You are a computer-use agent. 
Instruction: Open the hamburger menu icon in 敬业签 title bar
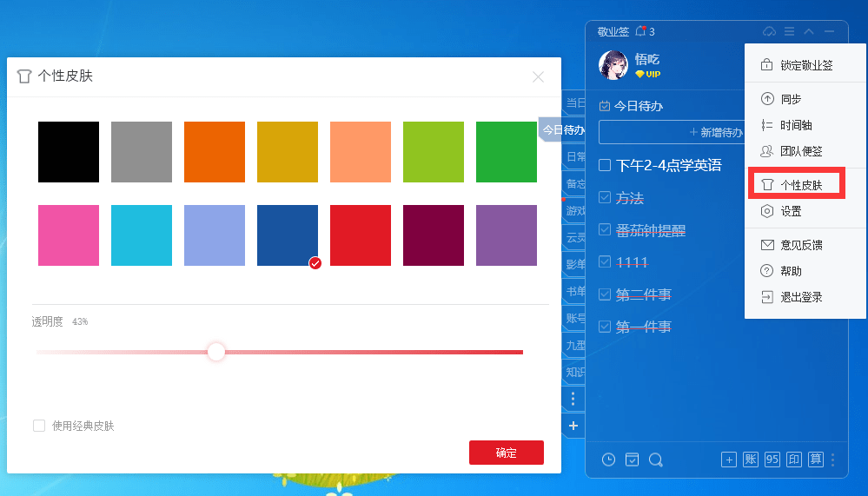[790, 31]
